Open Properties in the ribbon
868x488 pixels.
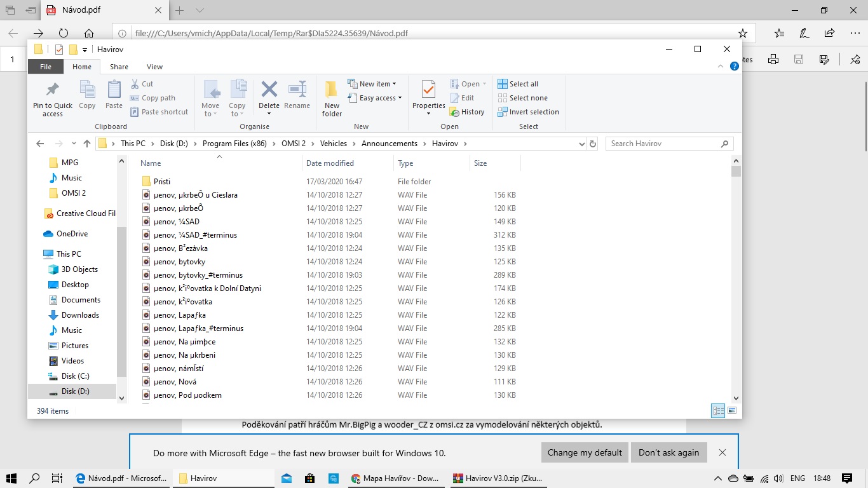tap(428, 95)
